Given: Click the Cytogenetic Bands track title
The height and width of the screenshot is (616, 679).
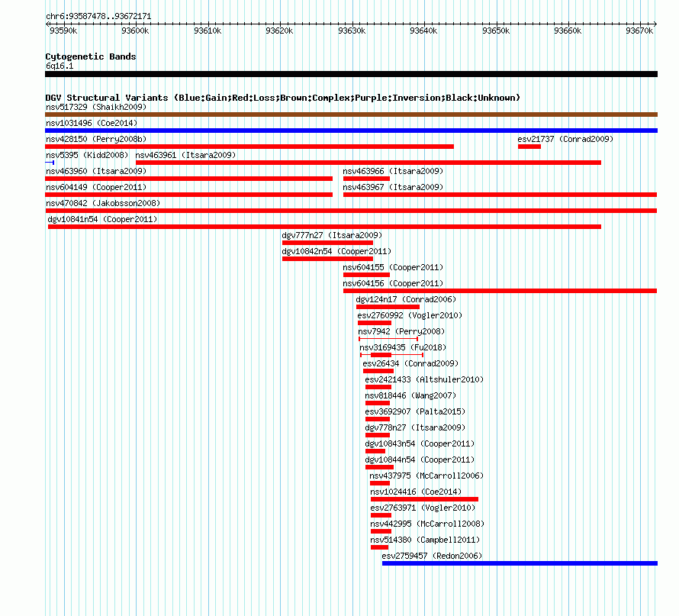Looking at the screenshot, I should click(91, 56).
